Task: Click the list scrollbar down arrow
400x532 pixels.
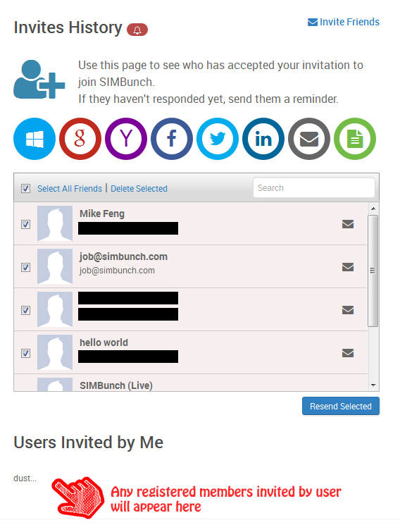Action: (373, 385)
